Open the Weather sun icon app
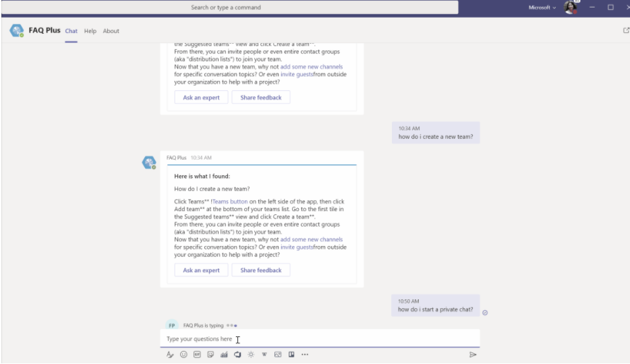 pos(251,355)
